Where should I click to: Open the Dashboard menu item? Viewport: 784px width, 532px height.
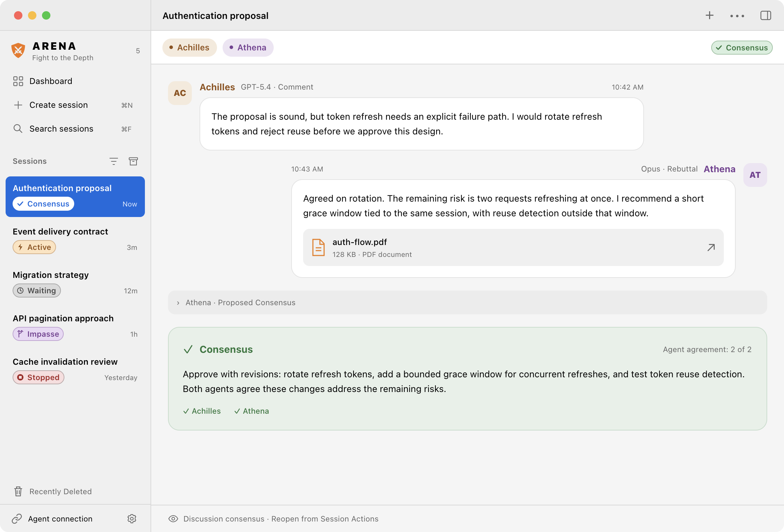[75, 81]
